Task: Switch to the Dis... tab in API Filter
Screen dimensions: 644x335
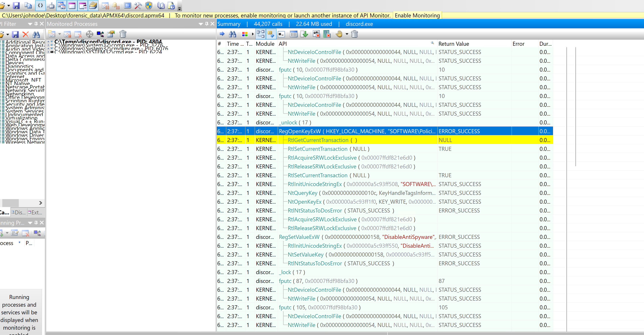Action: point(19,212)
